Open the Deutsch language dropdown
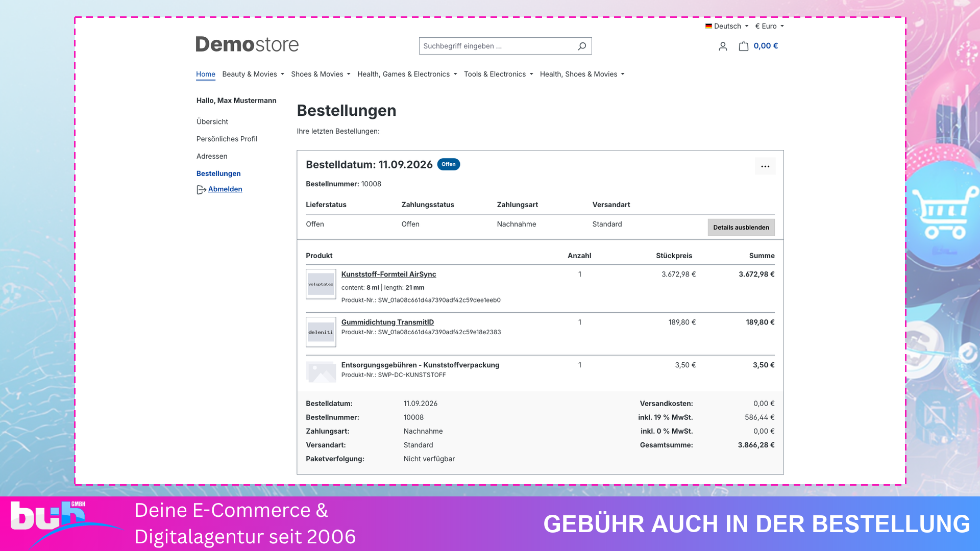The image size is (980, 551). (727, 26)
